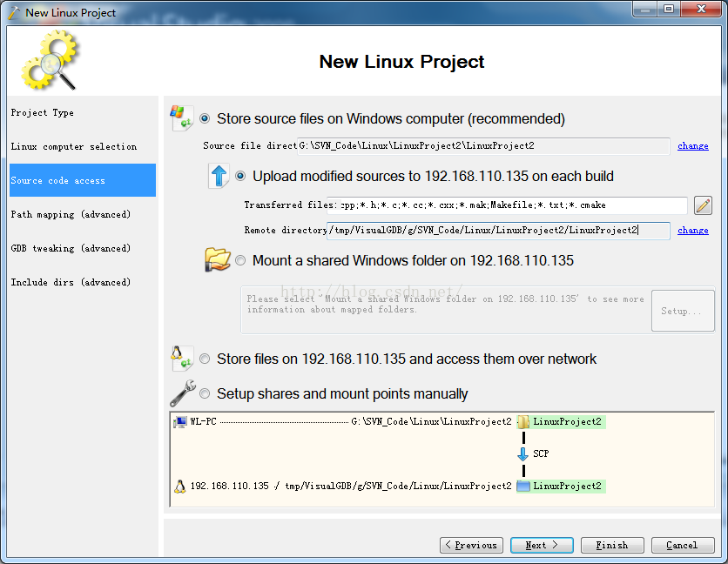Click local LinuxProject2 label beside yellow folder
Viewport: 728px width, 564px height.
click(568, 421)
